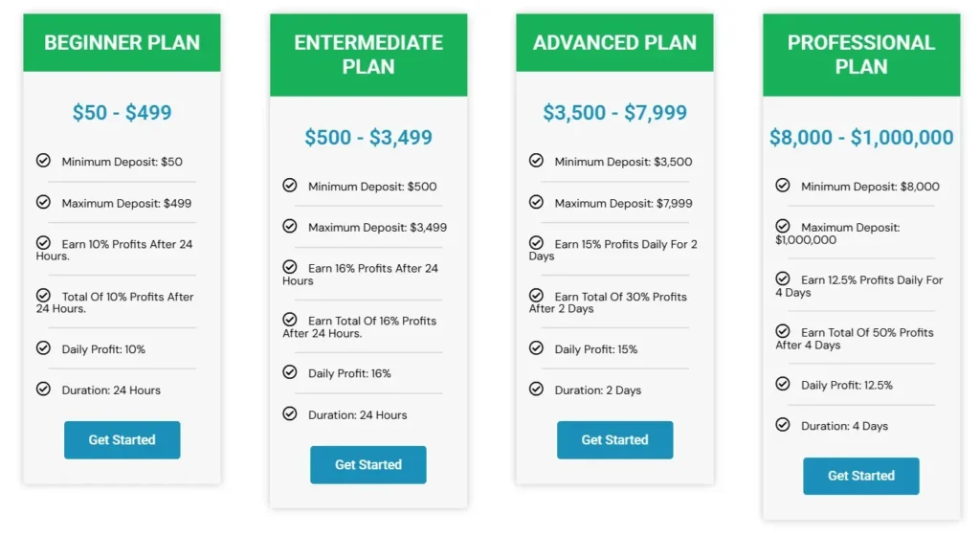This screenshot has width=980, height=535.
Task: Click the $8,000 - $1,000,000 price text
Action: [861, 138]
